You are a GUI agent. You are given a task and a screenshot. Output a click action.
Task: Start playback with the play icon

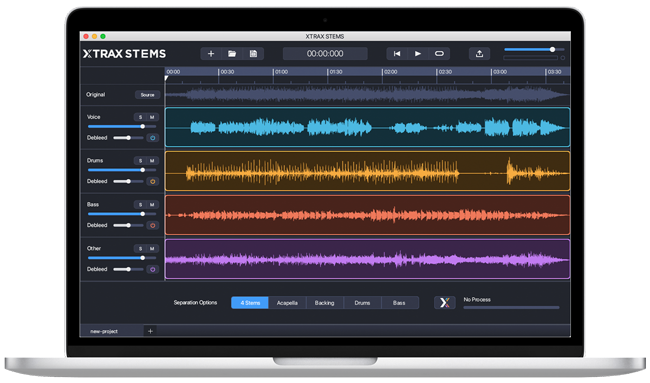418,53
